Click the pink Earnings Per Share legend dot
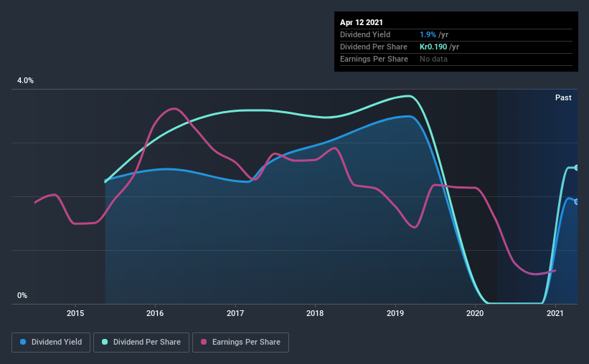The image size is (589, 364). (204, 342)
